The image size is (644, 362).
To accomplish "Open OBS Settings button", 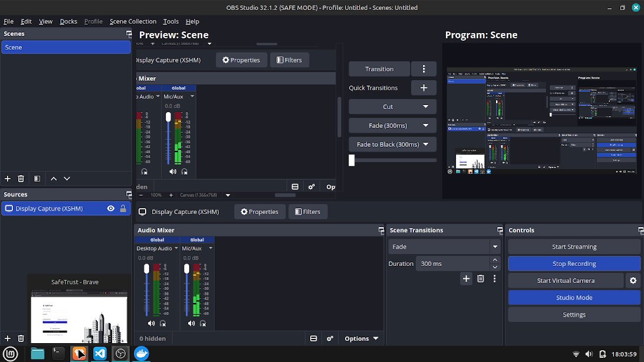I will (574, 314).
